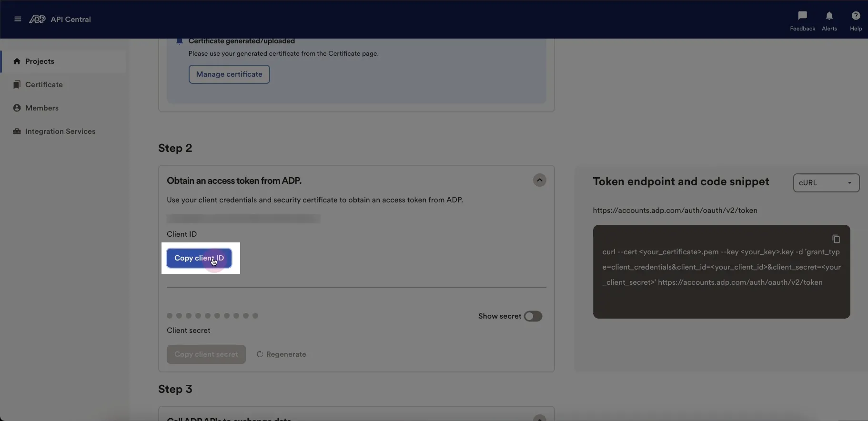Click the cURL command snippet text
Viewport: 868px width, 421px height.
pos(721,267)
